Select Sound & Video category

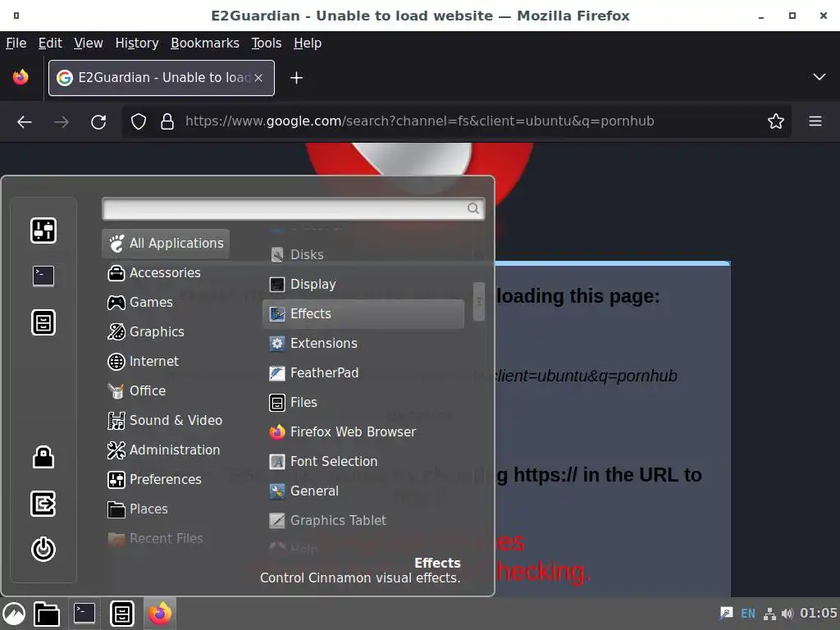pyautogui.click(x=165, y=420)
